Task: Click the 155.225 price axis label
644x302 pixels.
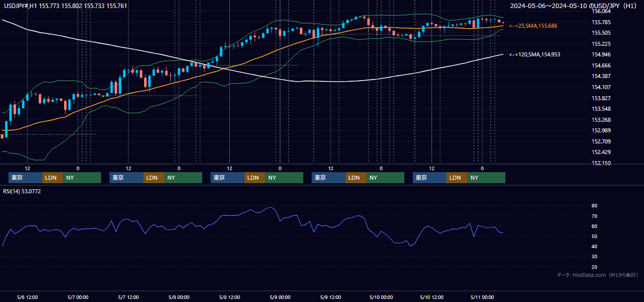Action: pos(602,44)
